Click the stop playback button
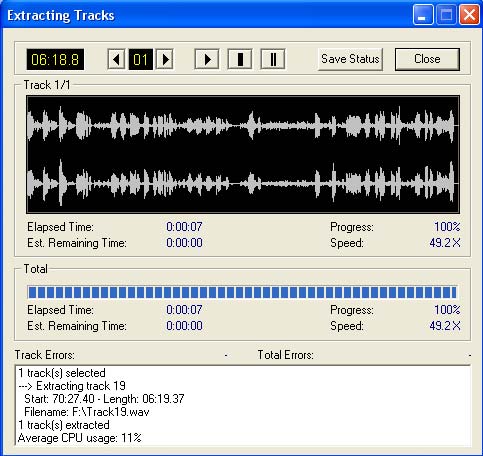Screen dimensions: 483x456 click(x=240, y=59)
